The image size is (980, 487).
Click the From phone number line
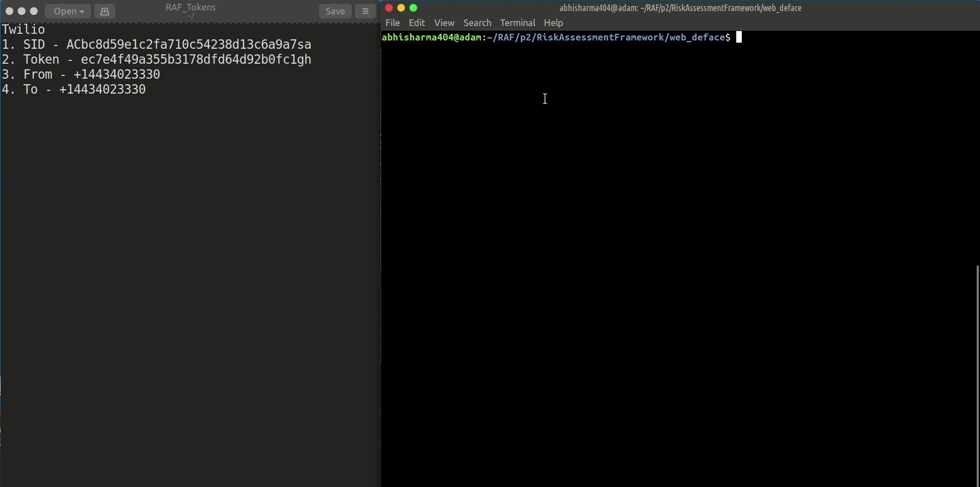81,74
